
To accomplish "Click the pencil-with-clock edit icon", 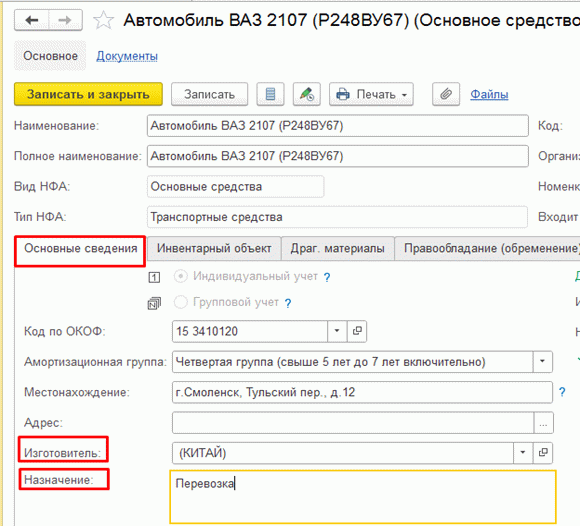I will (x=307, y=94).
